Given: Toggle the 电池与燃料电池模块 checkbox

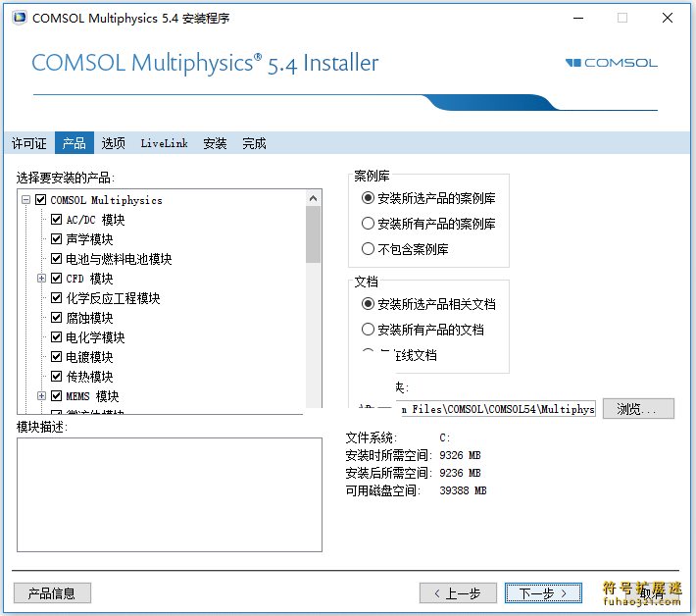Looking at the screenshot, I should 57,259.
